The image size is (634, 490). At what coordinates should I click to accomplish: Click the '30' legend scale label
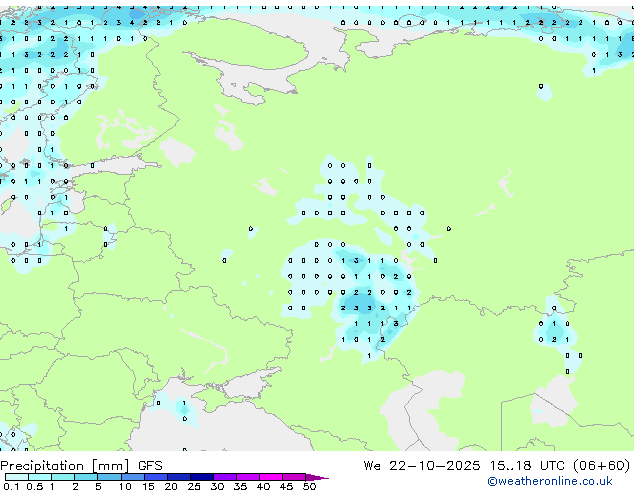pyautogui.click(x=217, y=486)
